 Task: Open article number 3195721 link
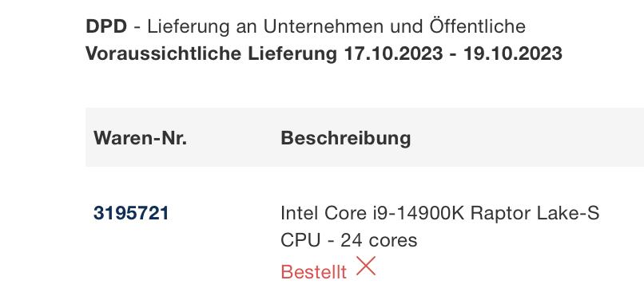(x=131, y=213)
